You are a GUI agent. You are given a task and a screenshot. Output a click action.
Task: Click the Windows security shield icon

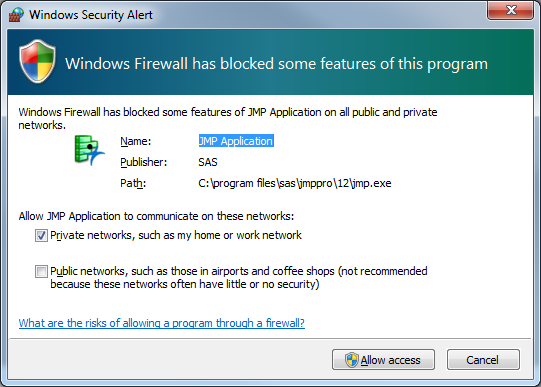click(x=38, y=61)
